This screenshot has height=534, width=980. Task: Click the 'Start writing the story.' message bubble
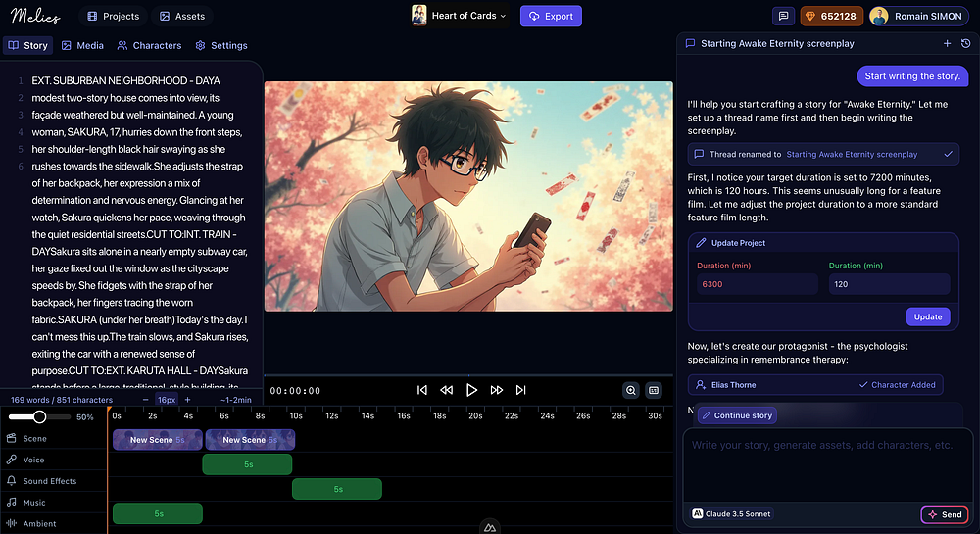[911, 76]
